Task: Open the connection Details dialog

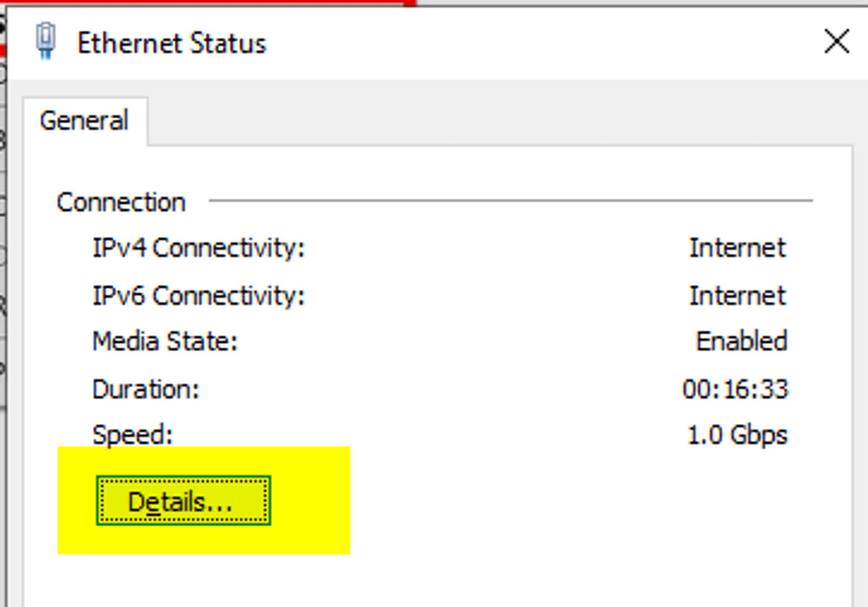Action: coord(183,501)
